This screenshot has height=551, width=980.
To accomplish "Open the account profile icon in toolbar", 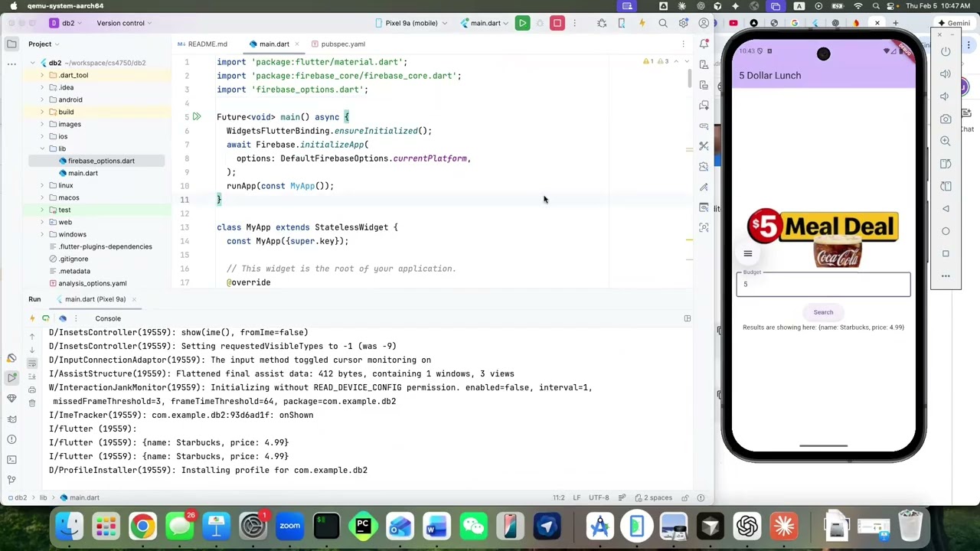I will [704, 23].
